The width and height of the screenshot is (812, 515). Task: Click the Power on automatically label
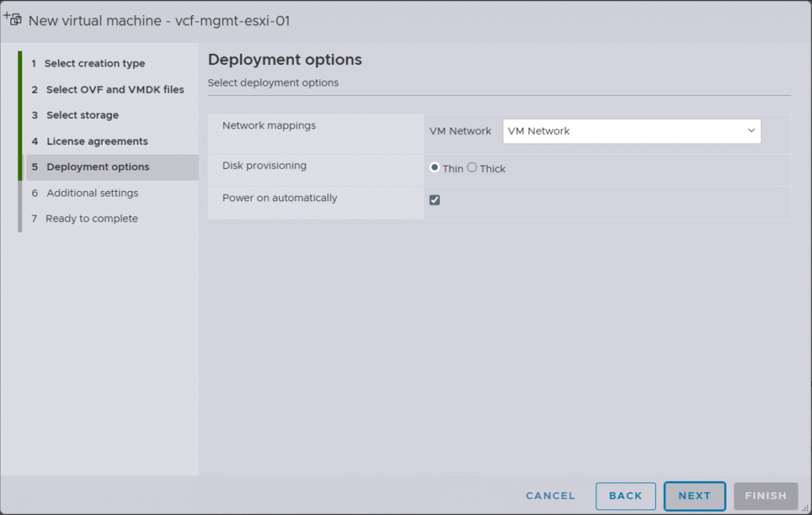pyautogui.click(x=279, y=197)
